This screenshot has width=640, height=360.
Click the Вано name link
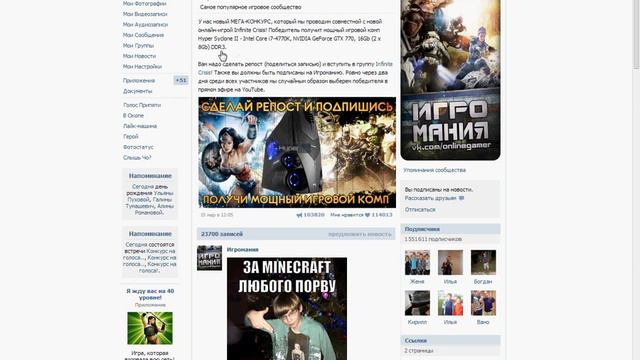click(483, 322)
